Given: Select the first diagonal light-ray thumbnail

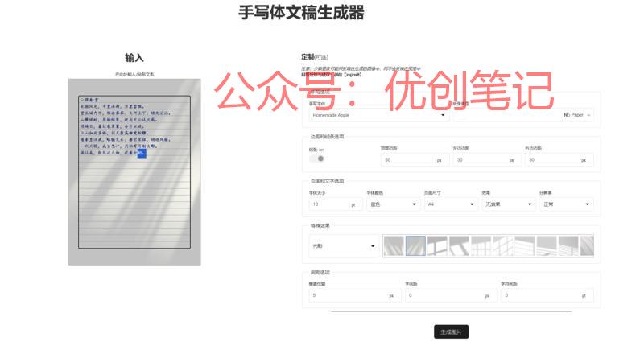Looking at the screenshot, I should click(x=394, y=245).
